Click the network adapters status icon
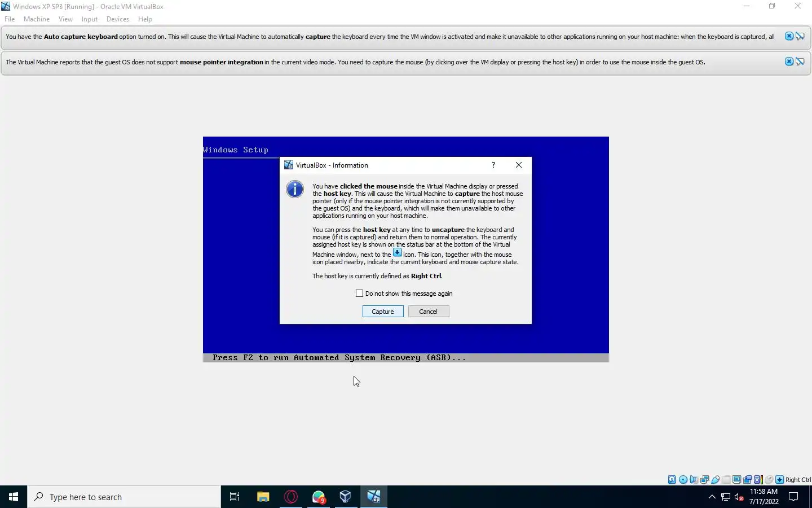Image resolution: width=812 pixels, height=508 pixels. (704, 480)
